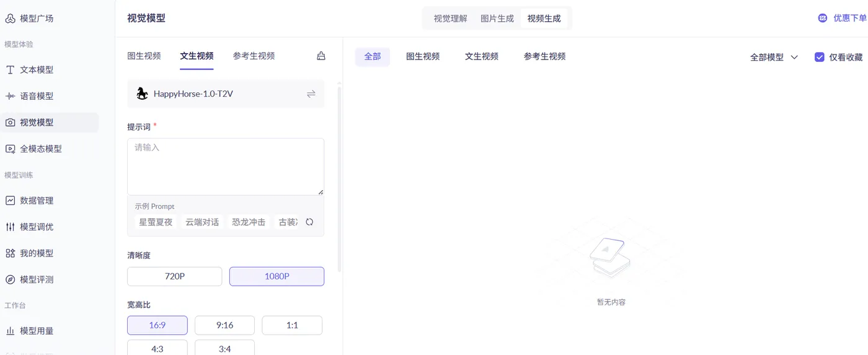Filter results by 参考生视频
This screenshot has width=868, height=355.
point(545,56)
